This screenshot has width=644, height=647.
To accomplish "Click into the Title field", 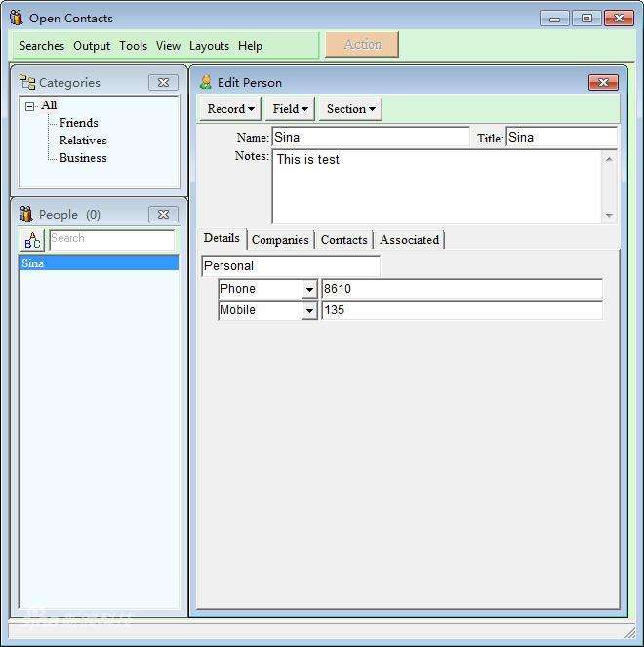I will click(x=561, y=137).
